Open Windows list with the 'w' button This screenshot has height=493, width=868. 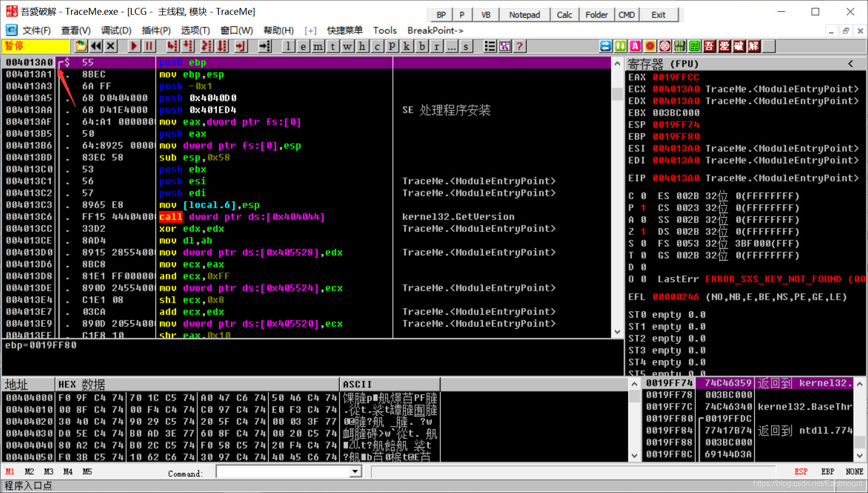[348, 46]
